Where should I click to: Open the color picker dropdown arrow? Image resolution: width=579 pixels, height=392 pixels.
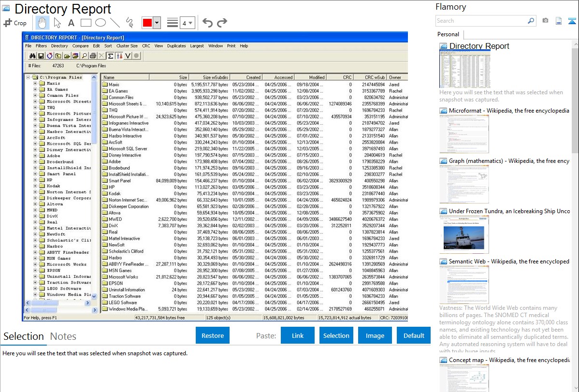(157, 23)
